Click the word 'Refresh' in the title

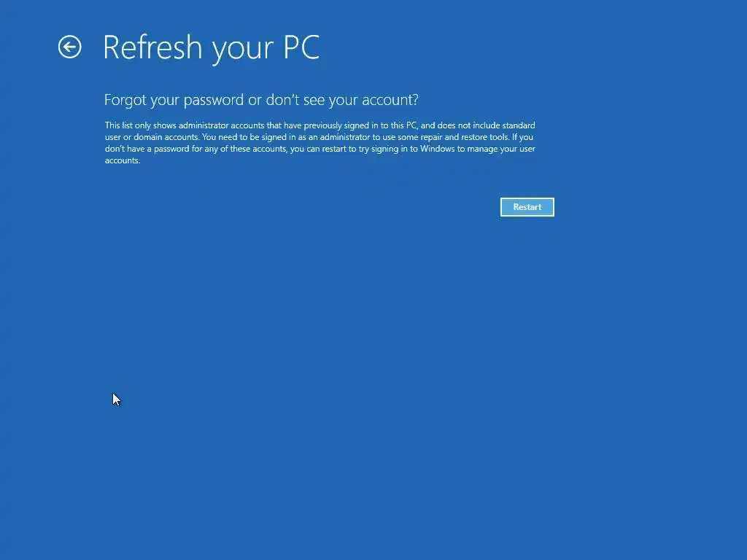pos(152,47)
